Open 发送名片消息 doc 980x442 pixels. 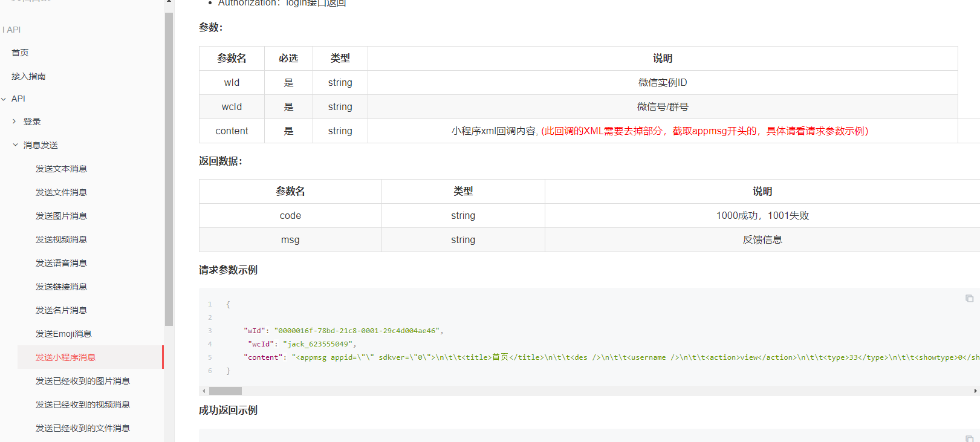pos(61,310)
